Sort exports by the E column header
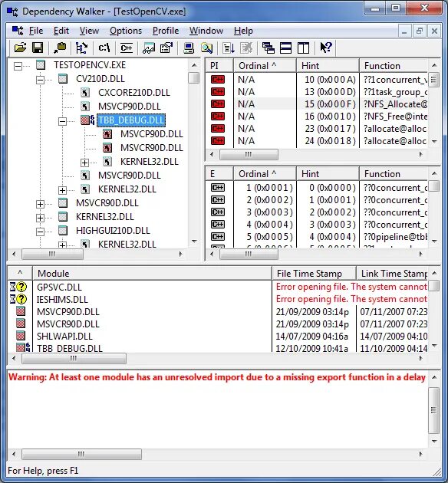Viewport: 448px width, 483px height. coord(219,174)
